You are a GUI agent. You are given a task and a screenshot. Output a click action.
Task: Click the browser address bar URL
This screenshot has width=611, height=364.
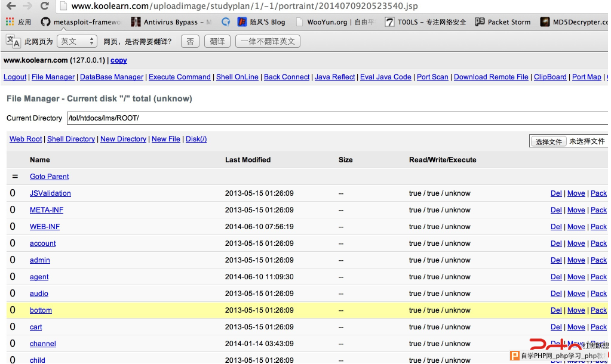point(245,6)
